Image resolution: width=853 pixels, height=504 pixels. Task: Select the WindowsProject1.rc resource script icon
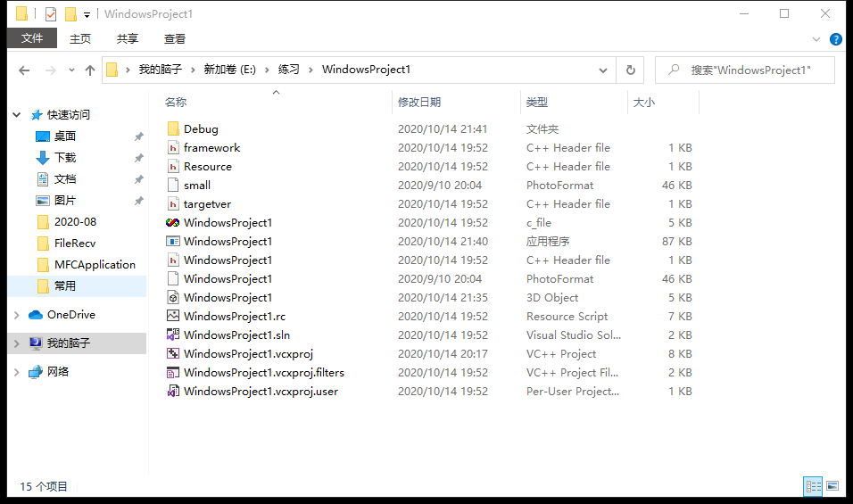click(x=173, y=317)
